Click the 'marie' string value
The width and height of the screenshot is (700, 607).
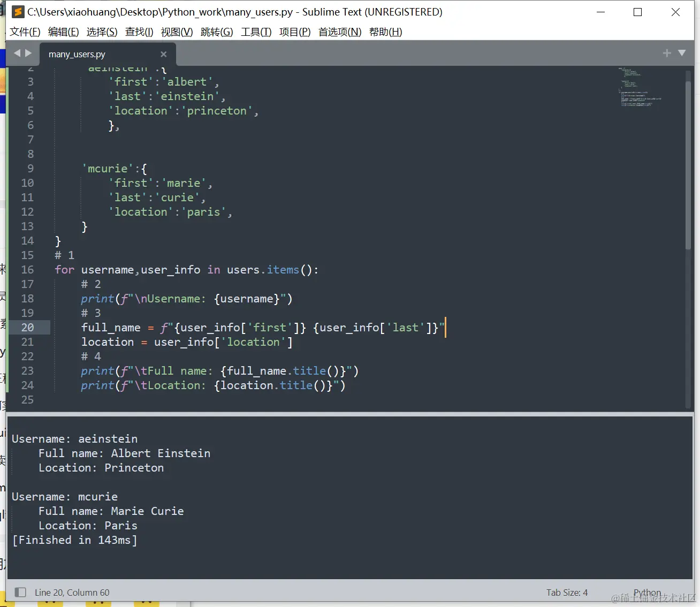(x=184, y=183)
